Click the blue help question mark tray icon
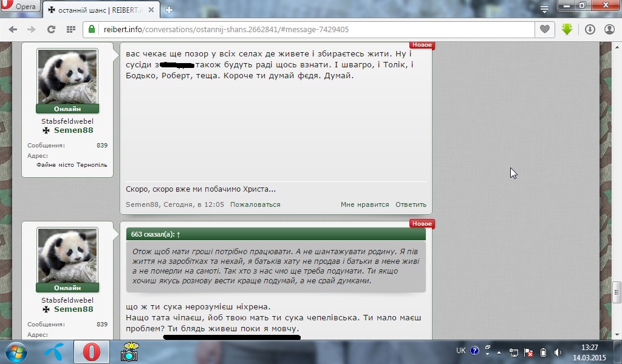 pyautogui.click(x=474, y=351)
